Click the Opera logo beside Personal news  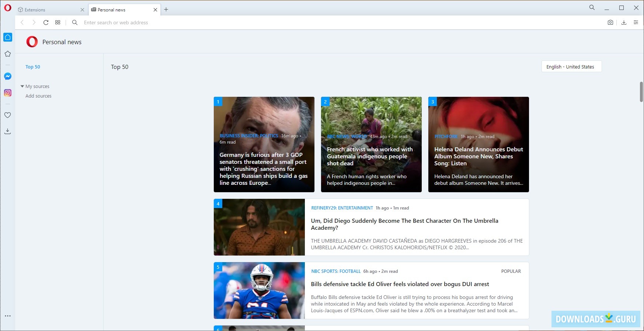click(x=32, y=42)
